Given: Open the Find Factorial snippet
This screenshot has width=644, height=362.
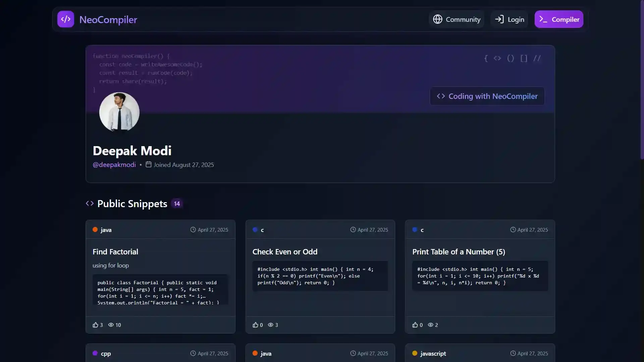Looking at the screenshot, I should click(115, 251).
